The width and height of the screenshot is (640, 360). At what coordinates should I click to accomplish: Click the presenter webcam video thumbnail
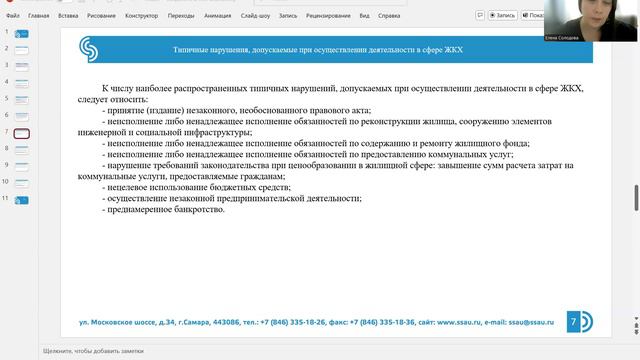(x=590, y=20)
